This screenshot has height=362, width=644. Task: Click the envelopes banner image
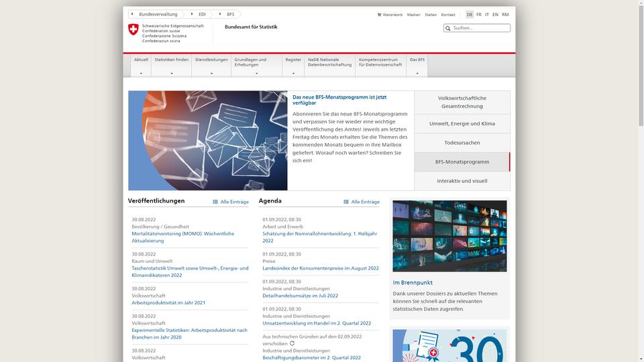pos(208,140)
